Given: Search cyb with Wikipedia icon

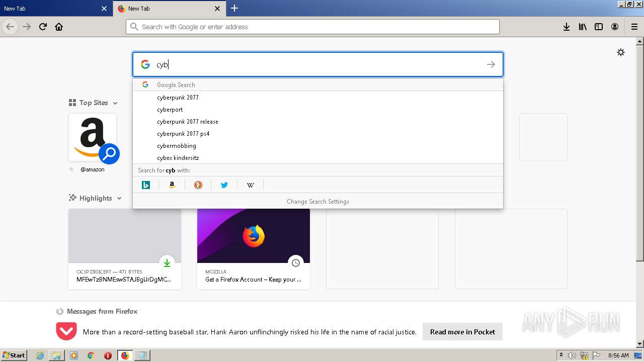Looking at the screenshot, I should tap(251, 185).
